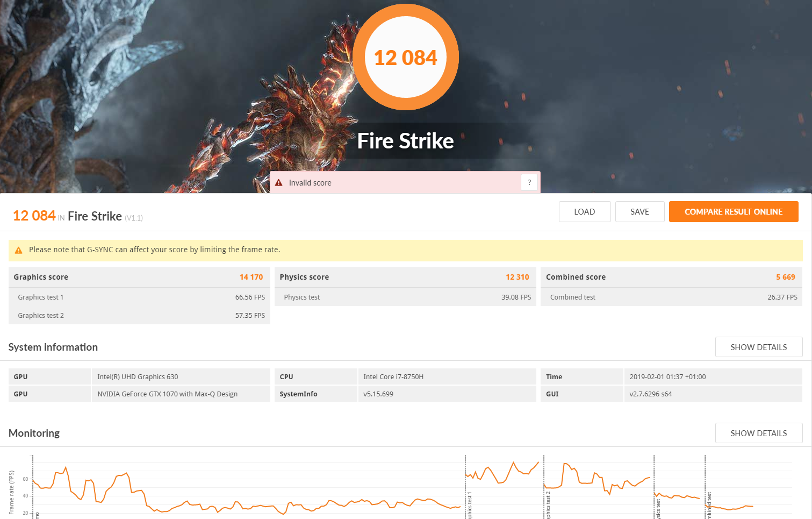Viewport: 812px width, 519px height.
Task: Click the Invalid score warning triangle icon
Action: click(278, 183)
